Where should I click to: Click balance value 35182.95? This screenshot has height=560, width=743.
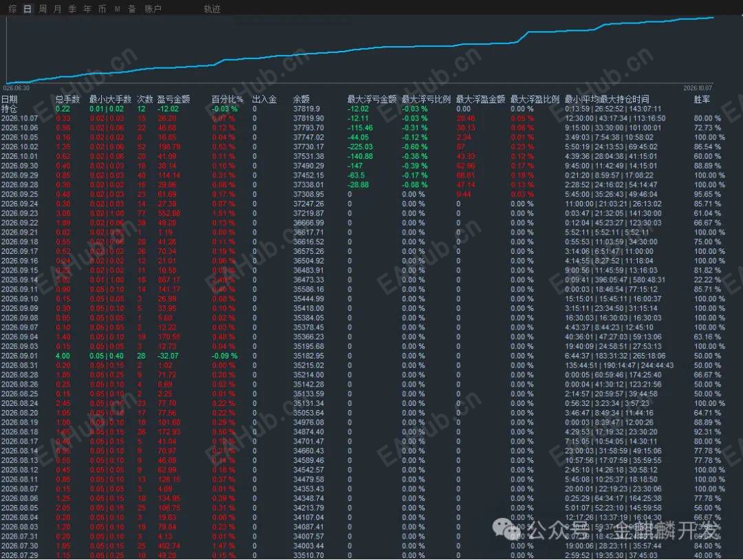coord(308,356)
